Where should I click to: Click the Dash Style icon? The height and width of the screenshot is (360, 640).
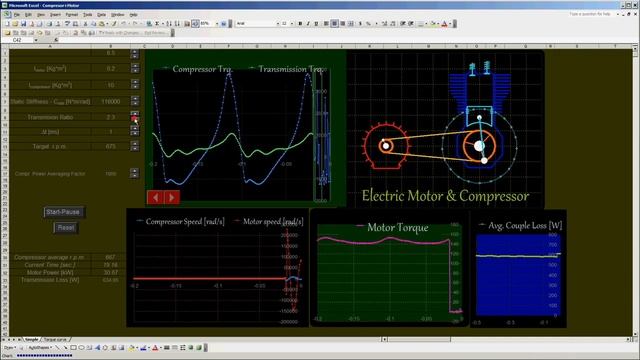pos(175,347)
